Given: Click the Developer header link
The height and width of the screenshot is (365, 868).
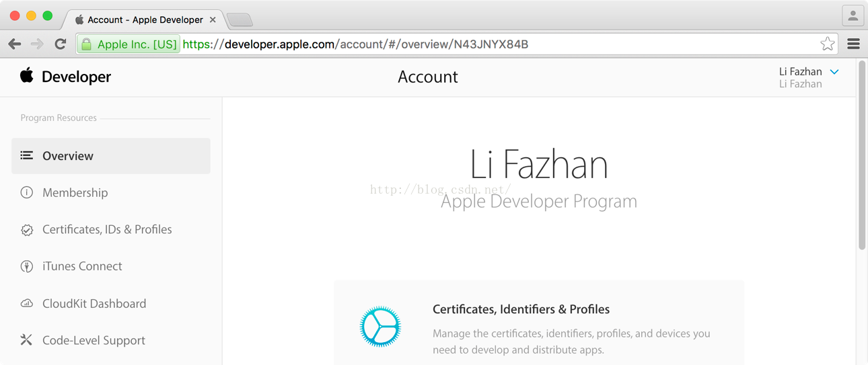Looking at the screenshot, I should coord(76,77).
